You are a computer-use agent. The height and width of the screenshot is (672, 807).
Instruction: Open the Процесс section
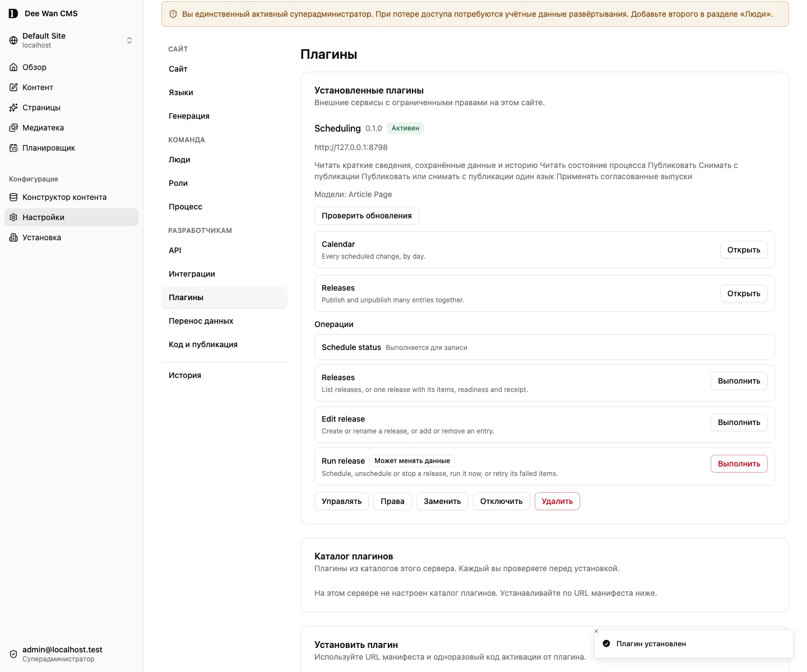point(224,207)
